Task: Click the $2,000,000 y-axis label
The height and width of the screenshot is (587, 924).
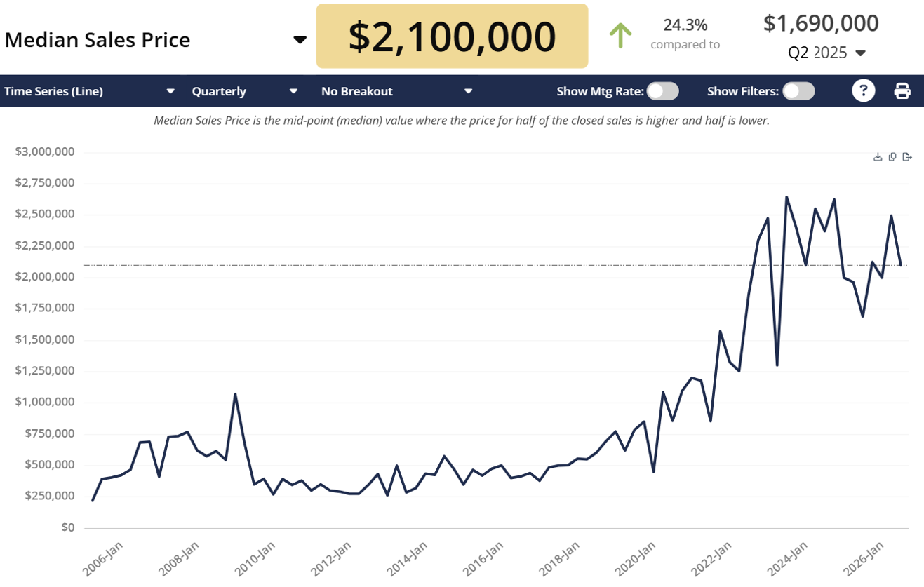Action: (x=45, y=277)
